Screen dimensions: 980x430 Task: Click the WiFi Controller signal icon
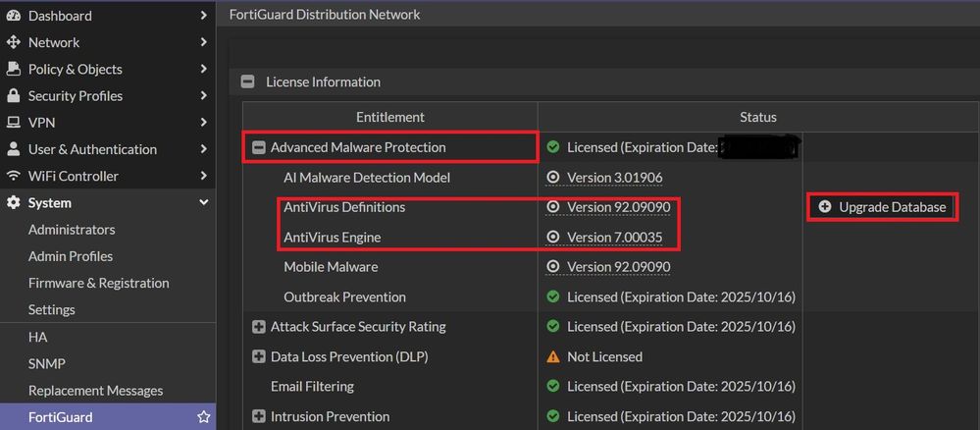click(13, 177)
